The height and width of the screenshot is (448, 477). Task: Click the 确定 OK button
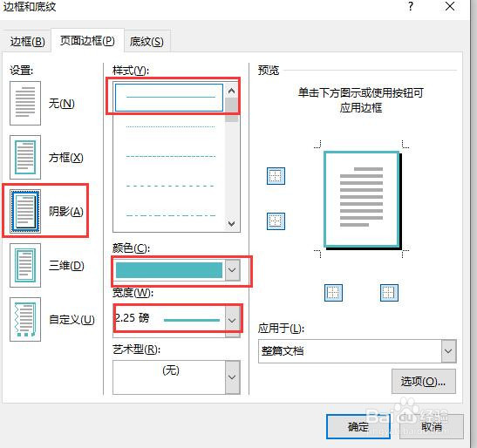[358, 427]
